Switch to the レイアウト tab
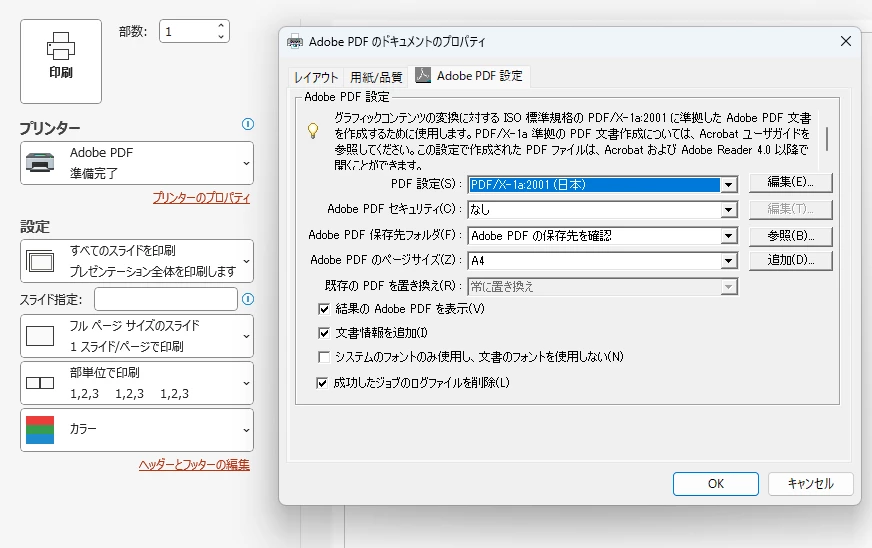872x548 pixels. [x=316, y=77]
